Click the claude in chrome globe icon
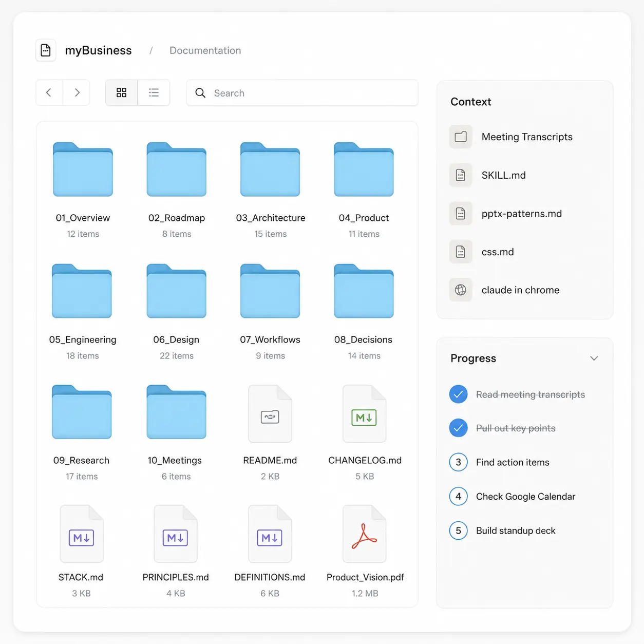This screenshot has height=644, width=644. (461, 290)
